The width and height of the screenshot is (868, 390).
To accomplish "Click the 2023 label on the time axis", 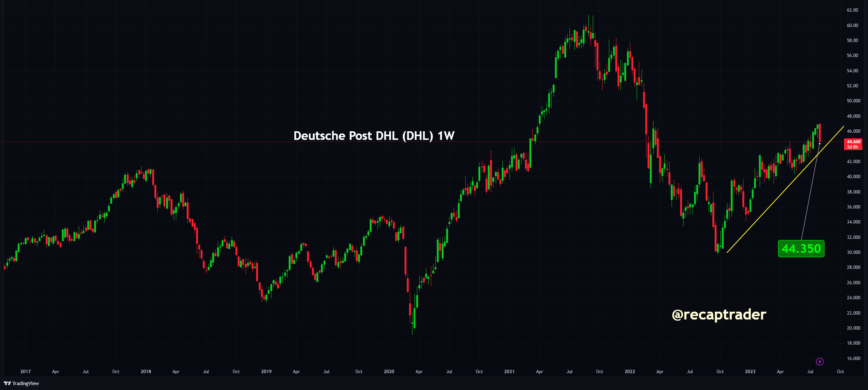I will click(x=750, y=372).
